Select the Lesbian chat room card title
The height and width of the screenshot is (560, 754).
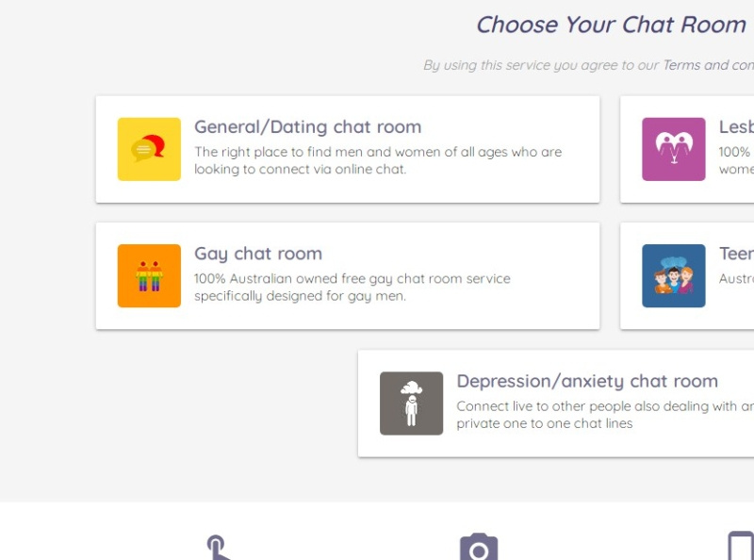(x=736, y=127)
